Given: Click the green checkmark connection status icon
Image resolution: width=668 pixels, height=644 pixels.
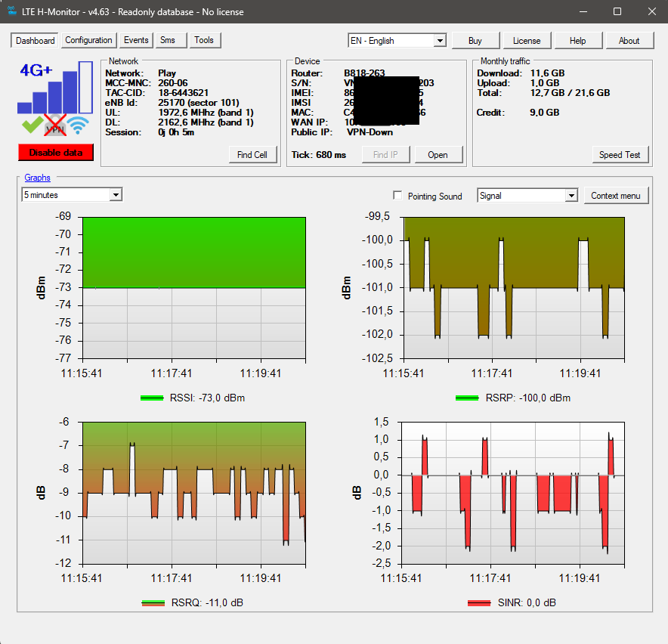Looking at the screenshot, I should point(32,125).
